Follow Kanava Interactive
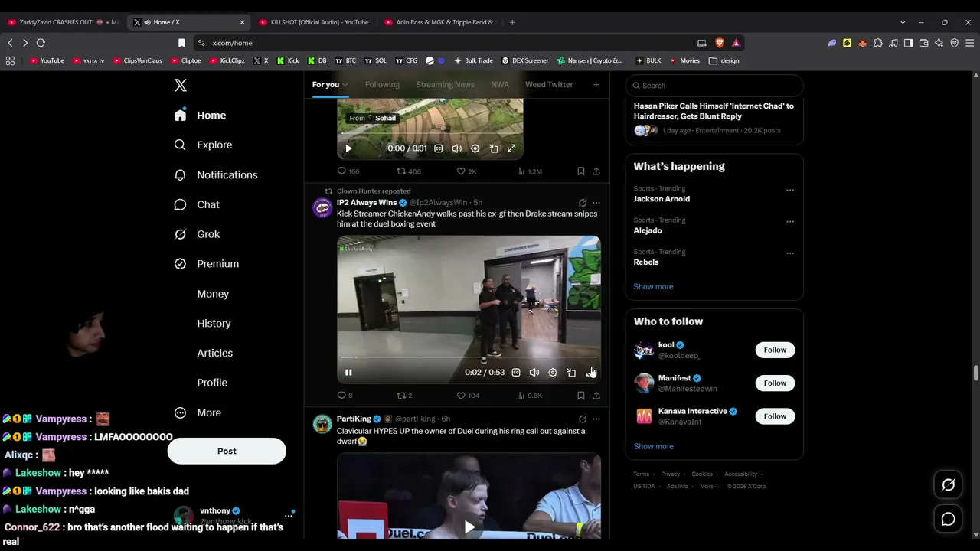Viewport: 980px width, 551px height. pos(775,416)
